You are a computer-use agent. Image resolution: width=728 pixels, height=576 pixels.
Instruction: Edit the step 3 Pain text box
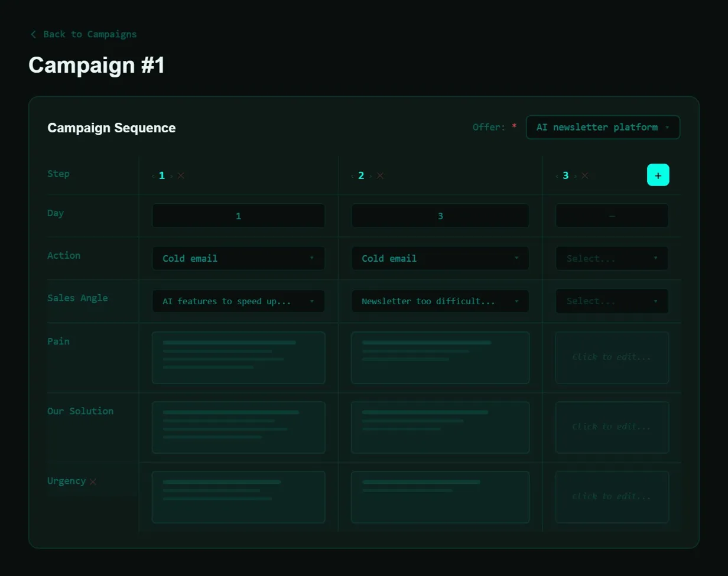(x=612, y=357)
